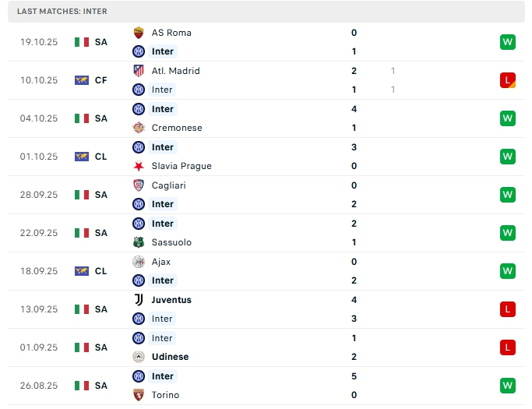This screenshot has height=409, width=532.
Task: Click the Italy flag on the 19.10.25 row
Action: [82, 42]
